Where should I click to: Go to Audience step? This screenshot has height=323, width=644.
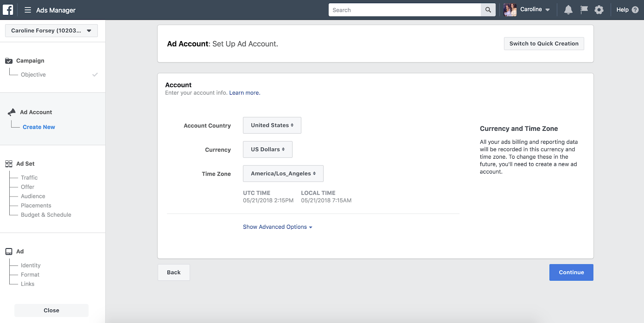coord(33,196)
